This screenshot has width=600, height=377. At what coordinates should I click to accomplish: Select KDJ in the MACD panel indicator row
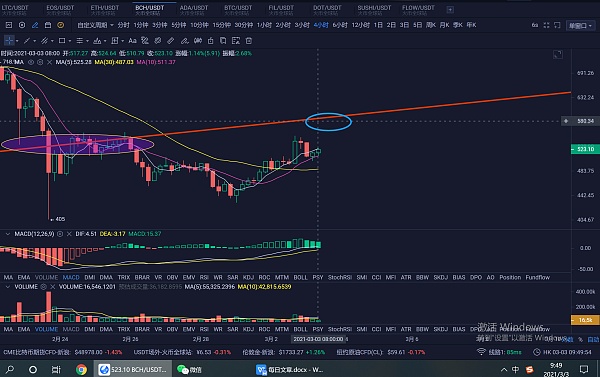coord(248,277)
